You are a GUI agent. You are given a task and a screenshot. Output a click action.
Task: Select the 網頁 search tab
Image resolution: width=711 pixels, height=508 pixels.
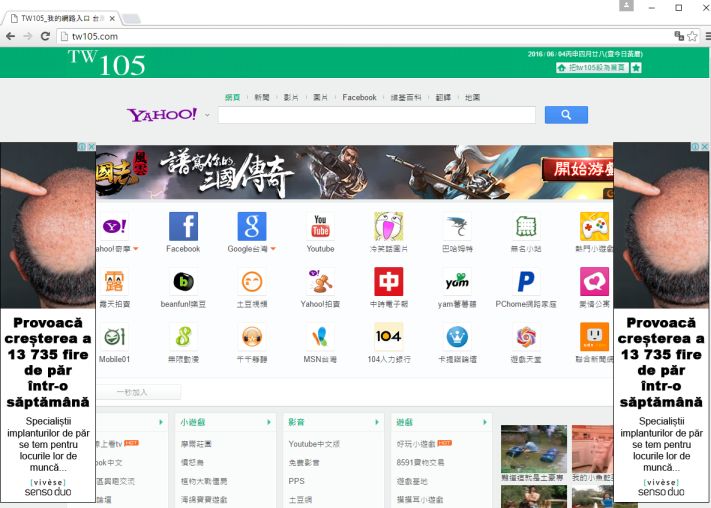233,98
